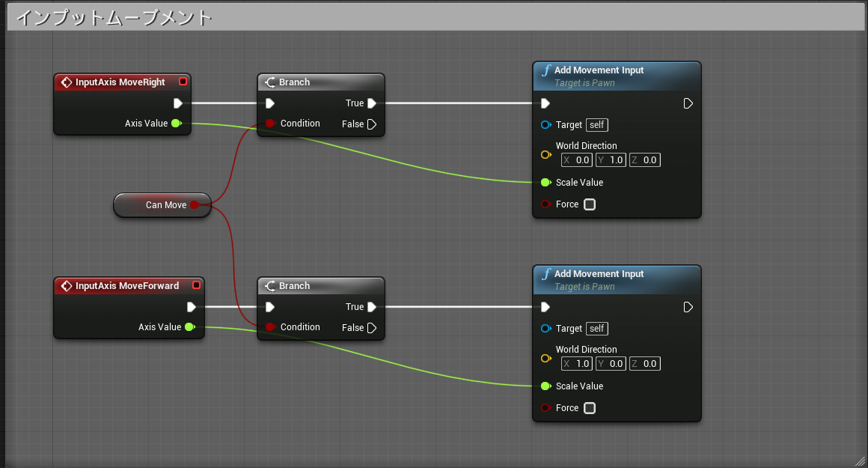Select the upper Add Movement Input node header
The height and width of the screenshot is (468, 868).
point(617,76)
